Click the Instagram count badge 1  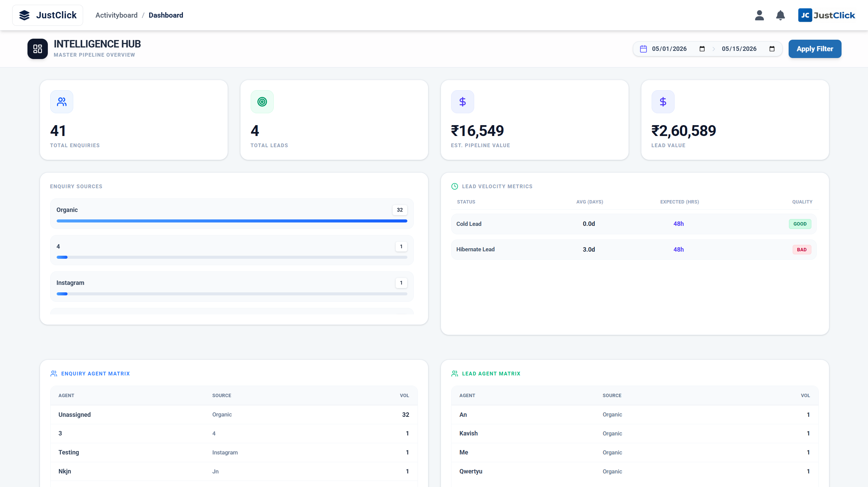tap(401, 283)
